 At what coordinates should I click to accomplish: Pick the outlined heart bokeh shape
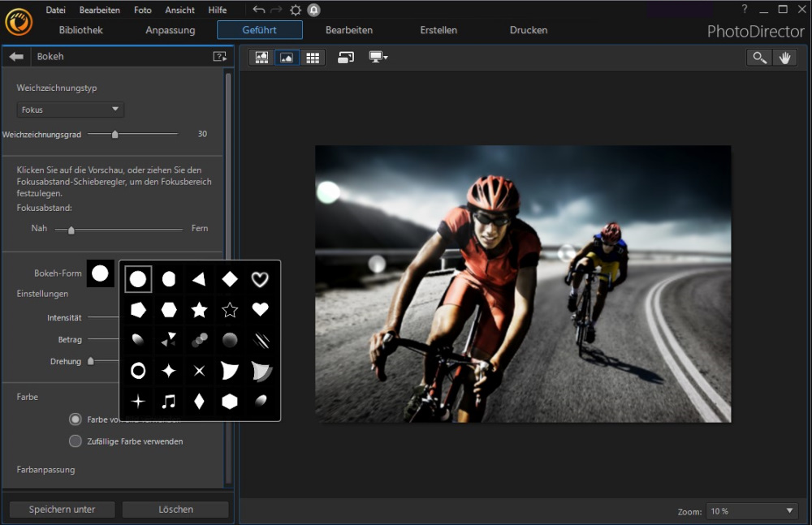(x=260, y=279)
